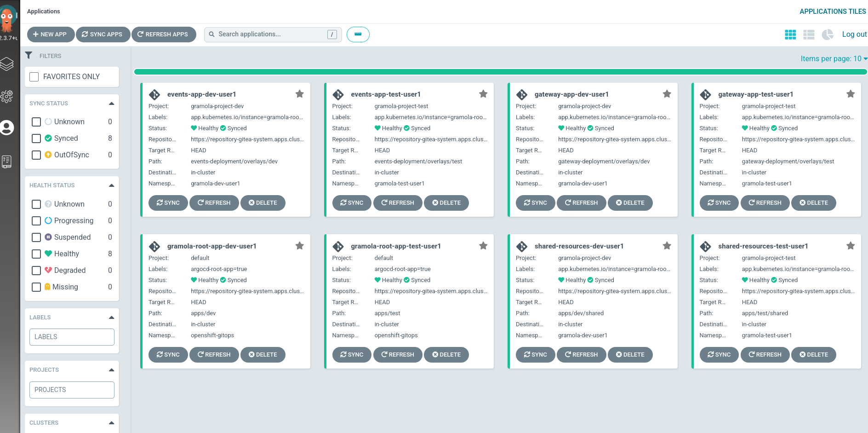The height and width of the screenshot is (433, 868).
Task: Collapse the Labels filter section
Action: coord(111,317)
